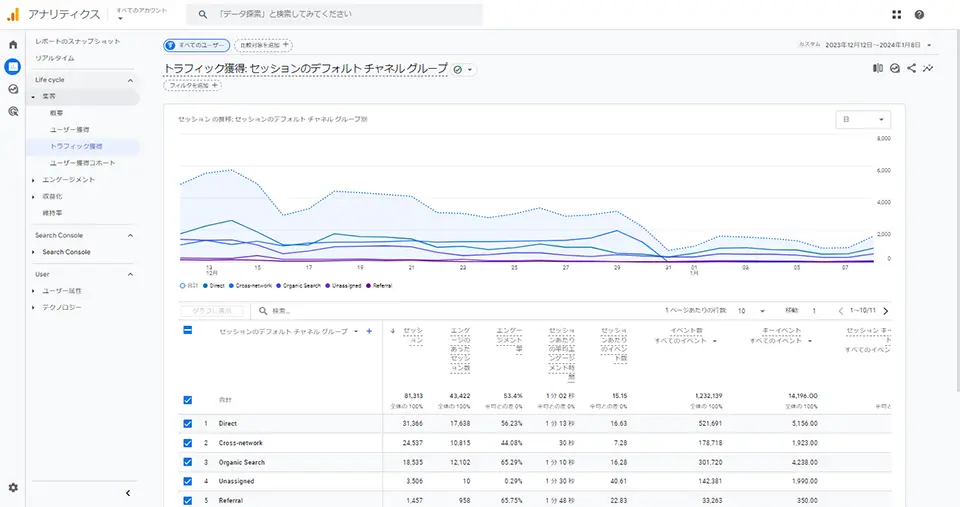Open the Home icon in left rail
This screenshot has height=507, width=960.
[13, 45]
